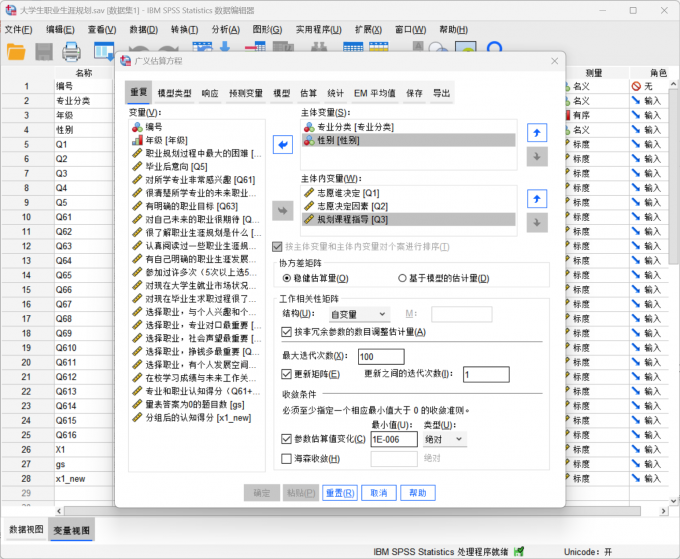
Task: Click SPSS processor status icon in status bar
Action: [519, 552]
